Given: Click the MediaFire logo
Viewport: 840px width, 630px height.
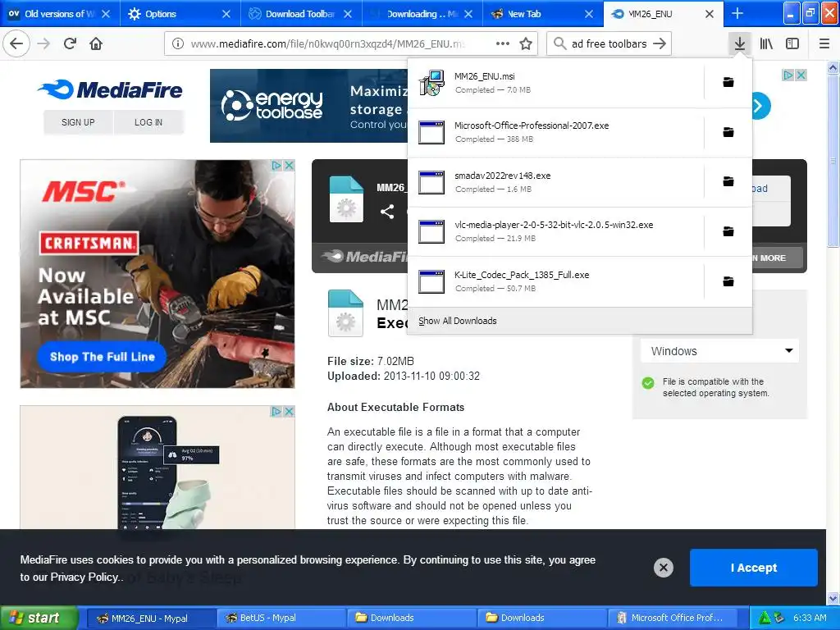Looking at the screenshot, I should [x=111, y=89].
